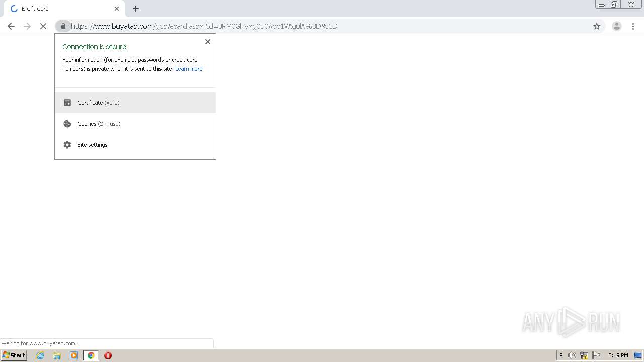The image size is (644, 362).
Task: Open the user profile avatar
Action: pyautogui.click(x=616, y=26)
